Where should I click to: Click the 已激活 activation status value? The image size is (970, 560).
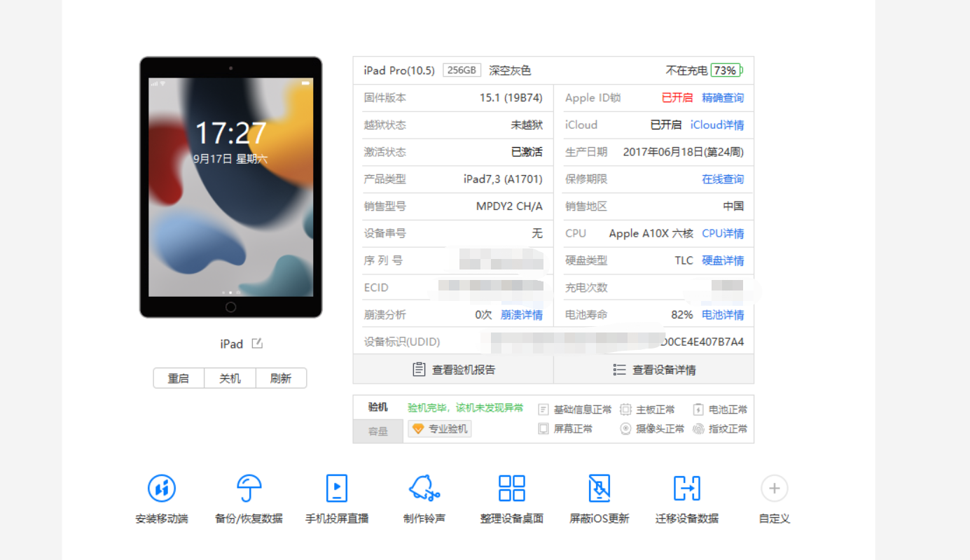[527, 152]
